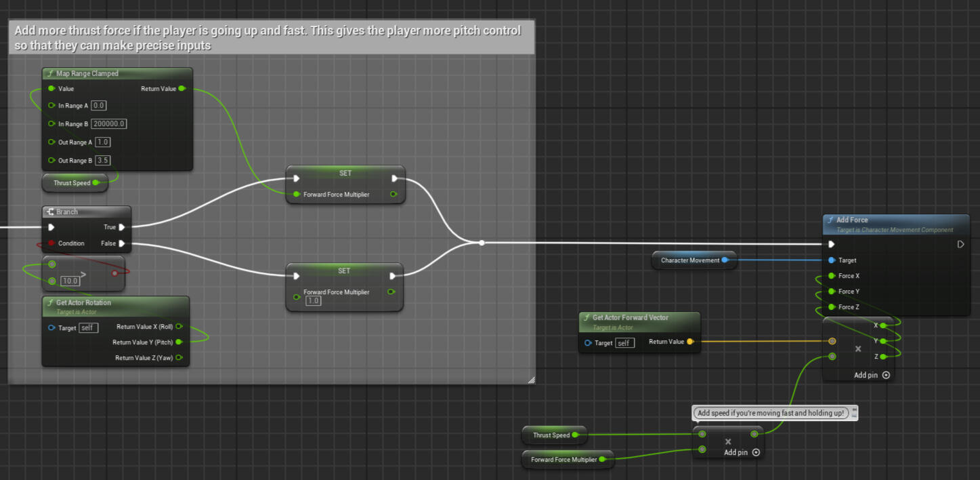Screen dimensions: 980x480
Task: Toggle the comment bubble pin on the multiply node
Action: (854, 412)
